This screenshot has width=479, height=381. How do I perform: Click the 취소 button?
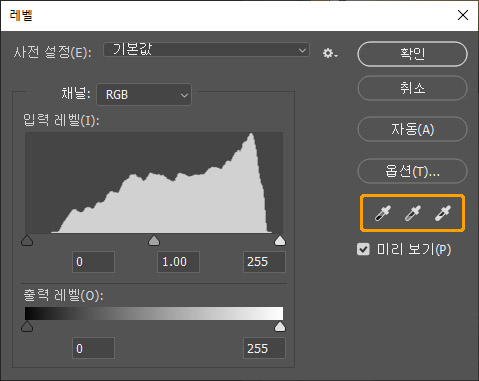pos(412,88)
